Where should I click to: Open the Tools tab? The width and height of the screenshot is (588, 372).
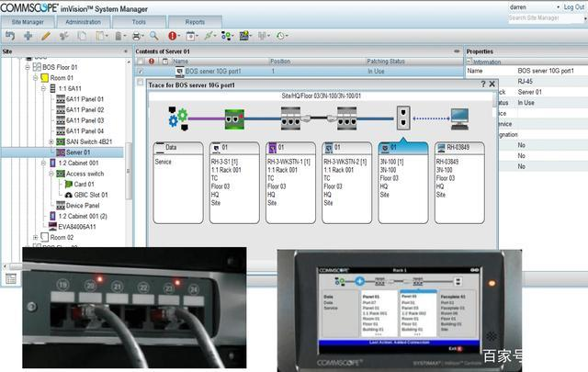point(139,22)
